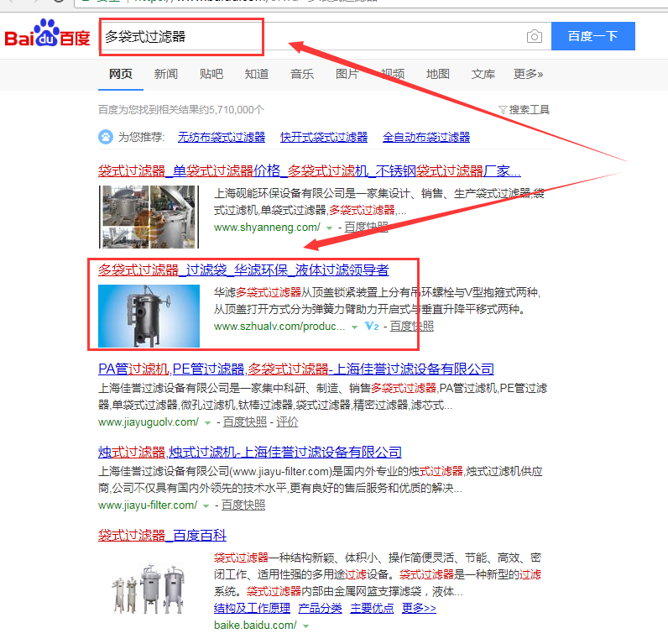Viewport: 668px width, 644px height.
Task: Click the V2 credibility badge icon
Action: pos(372,326)
